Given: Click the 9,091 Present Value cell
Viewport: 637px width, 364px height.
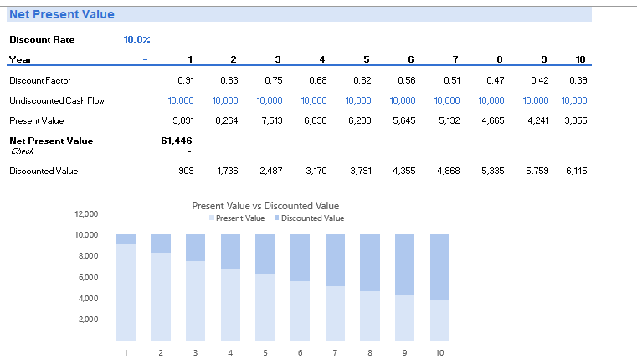Looking at the screenshot, I should pos(182,120).
